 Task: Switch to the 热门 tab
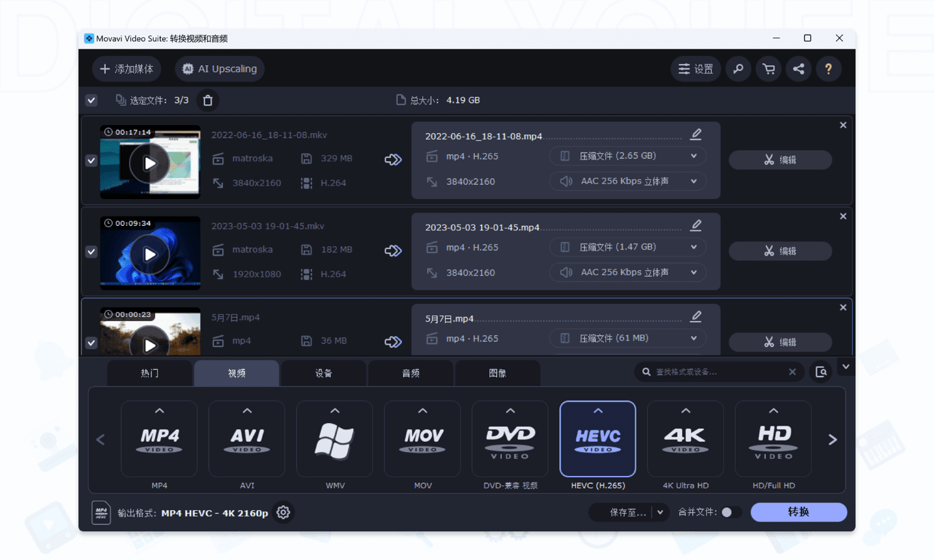(x=149, y=372)
